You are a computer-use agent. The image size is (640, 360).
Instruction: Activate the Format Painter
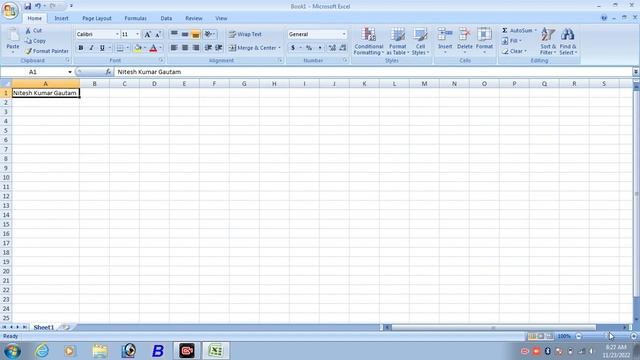click(46, 51)
